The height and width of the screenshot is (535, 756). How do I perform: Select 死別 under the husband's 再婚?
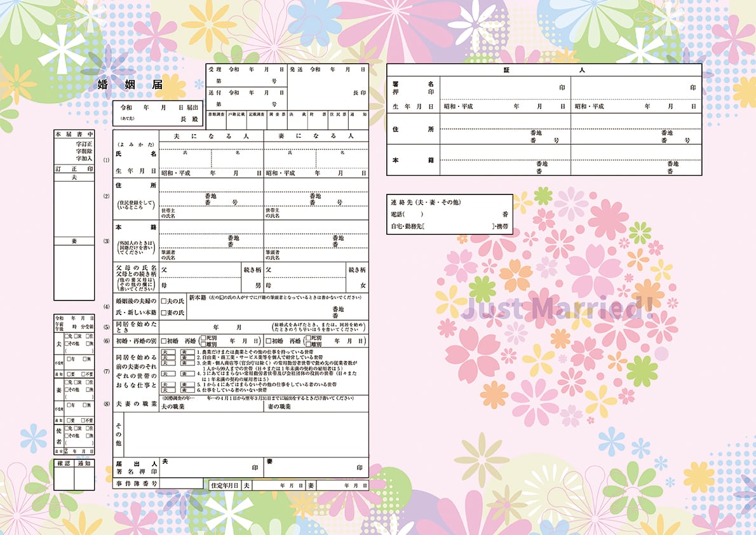203,338
